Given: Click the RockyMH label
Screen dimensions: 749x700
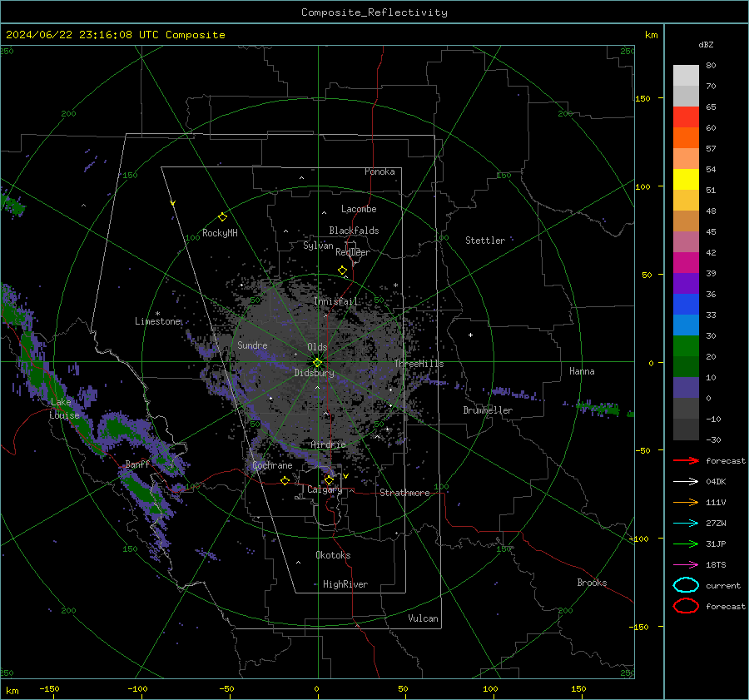Looking at the screenshot, I should pyautogui.click(x=220, y=233).
